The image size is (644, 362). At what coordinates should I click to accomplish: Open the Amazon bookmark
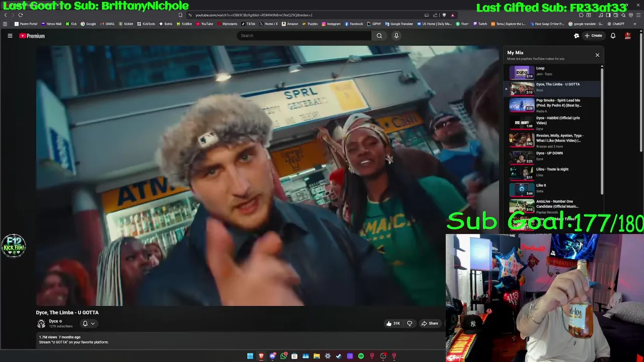290,24
